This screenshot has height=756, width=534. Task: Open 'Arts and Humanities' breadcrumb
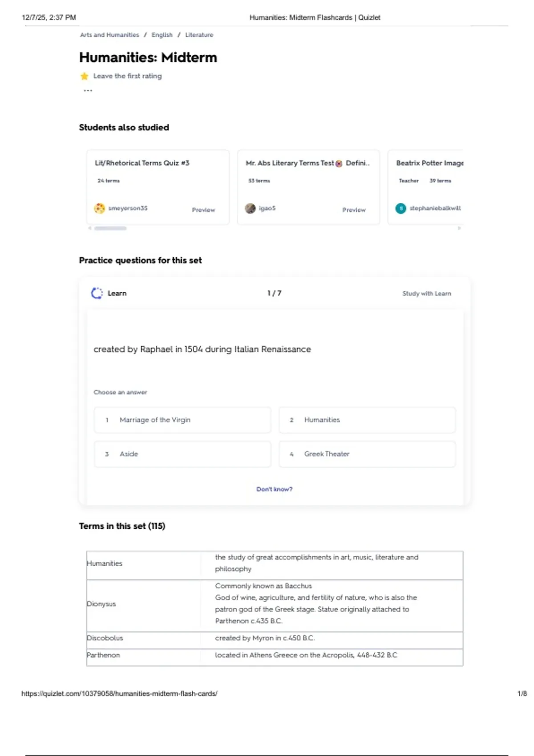(109, 35)
